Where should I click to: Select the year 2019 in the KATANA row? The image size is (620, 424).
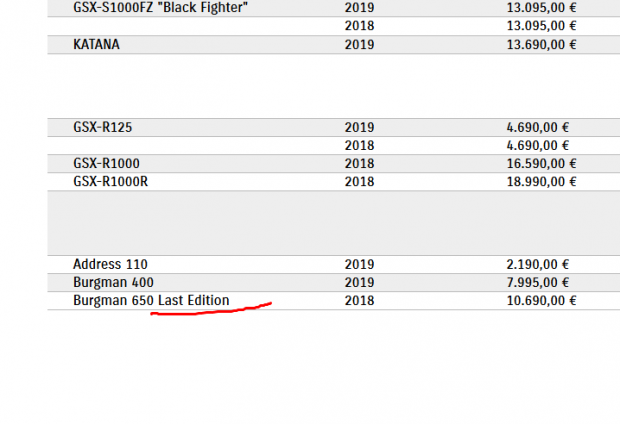click(x=359, y=45)
